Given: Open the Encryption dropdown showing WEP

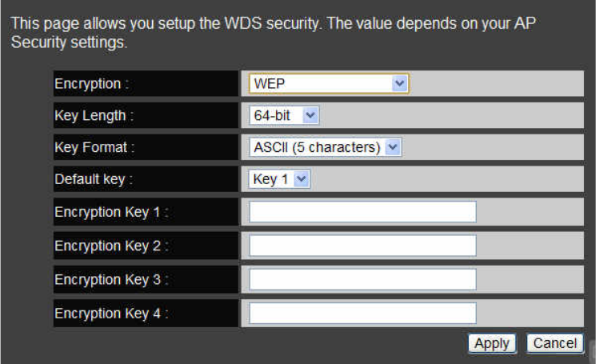Looking at the screenshot, I should point(329,83).
